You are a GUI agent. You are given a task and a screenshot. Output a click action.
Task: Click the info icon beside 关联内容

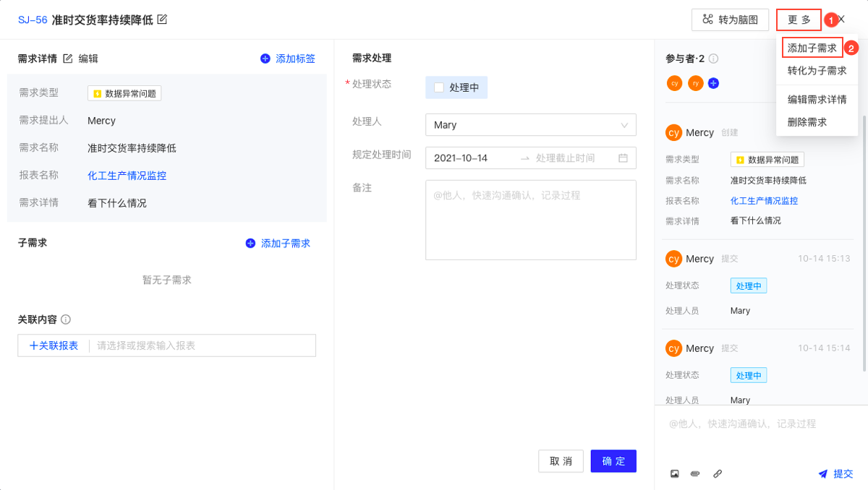click(x=66, y=319)
